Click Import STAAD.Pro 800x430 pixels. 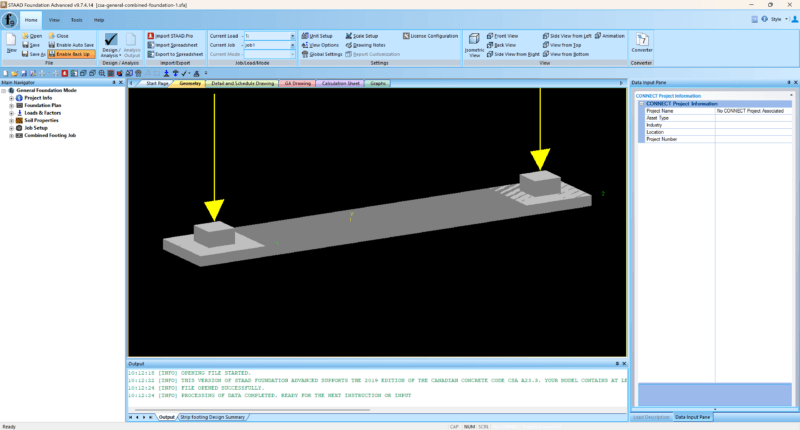(x=170, y=36)
